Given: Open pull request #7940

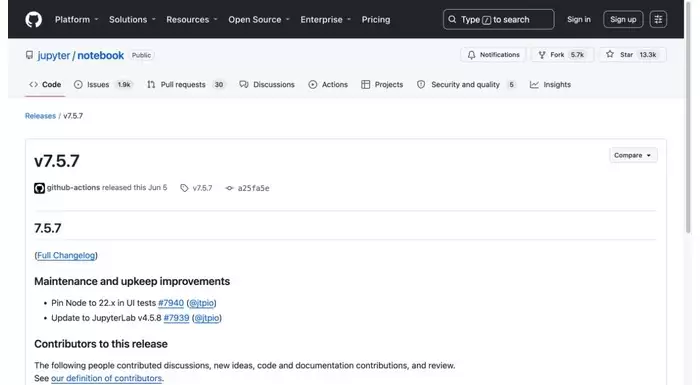Looking at the screenshot, I should 171,303.
